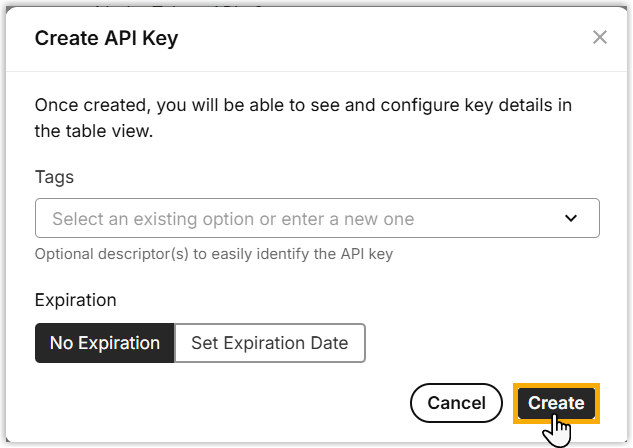Focus the Tags placeholder text field
The height and width of the screenshot is (448, 633).
tap(233, 218)
